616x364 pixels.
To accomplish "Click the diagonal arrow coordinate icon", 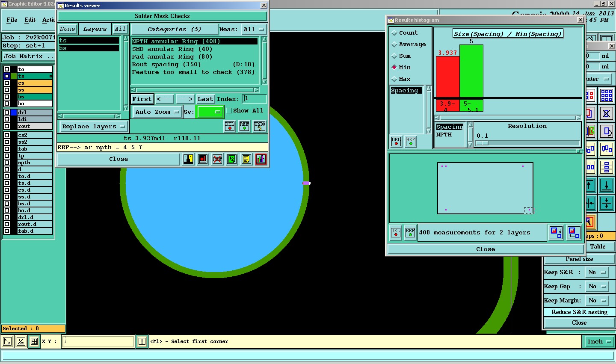I will [7, 341].
